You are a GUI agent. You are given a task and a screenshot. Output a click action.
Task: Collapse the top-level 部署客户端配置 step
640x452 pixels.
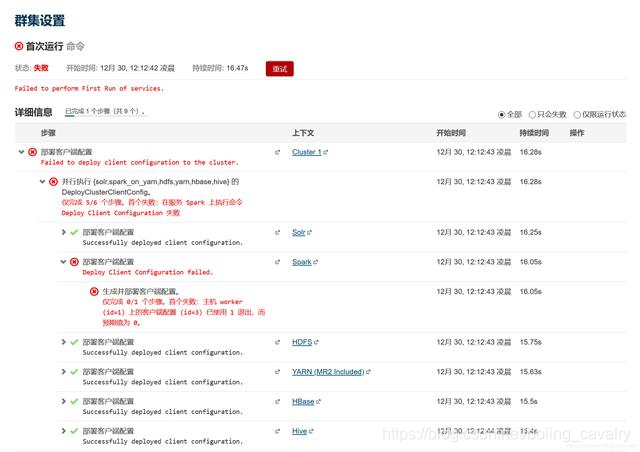[x=21, y=152]
